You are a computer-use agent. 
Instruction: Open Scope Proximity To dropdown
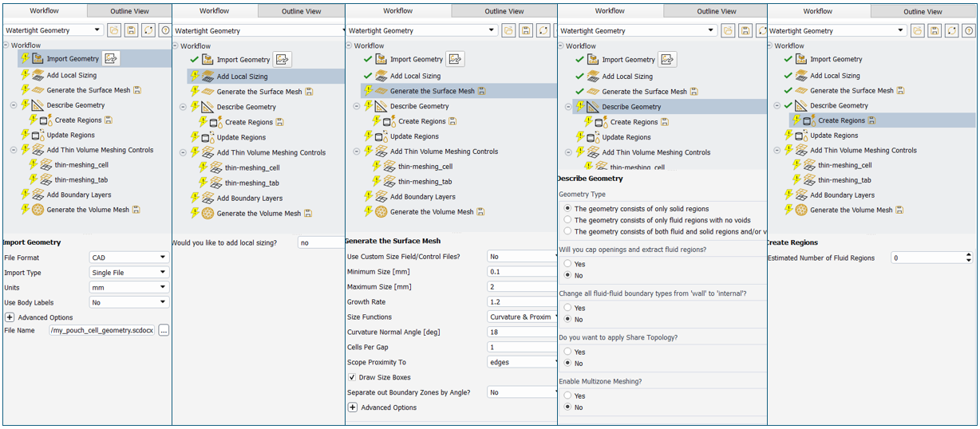pyautogui.click(x=522, y=362)
